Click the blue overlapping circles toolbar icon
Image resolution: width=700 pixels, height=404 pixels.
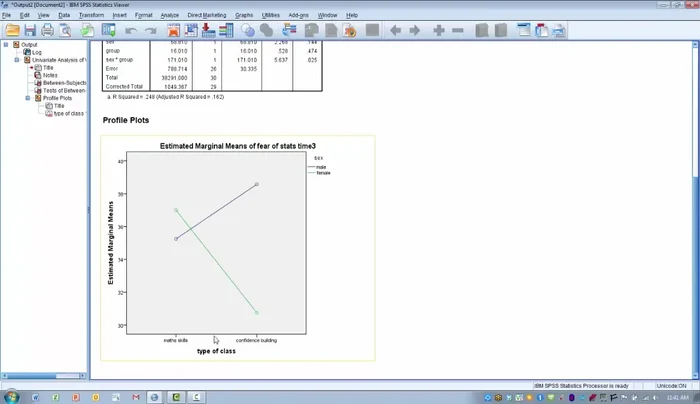pyautogui.click(x=248, y=30)
